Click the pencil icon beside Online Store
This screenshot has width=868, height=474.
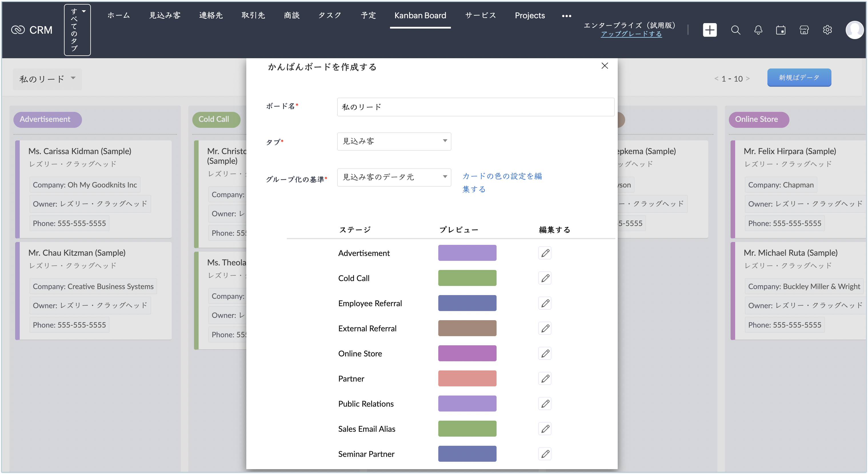click(545, 354)
